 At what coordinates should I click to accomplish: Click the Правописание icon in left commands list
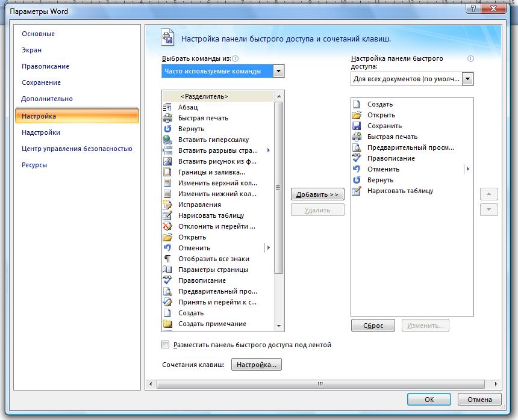tap(167, 280)
